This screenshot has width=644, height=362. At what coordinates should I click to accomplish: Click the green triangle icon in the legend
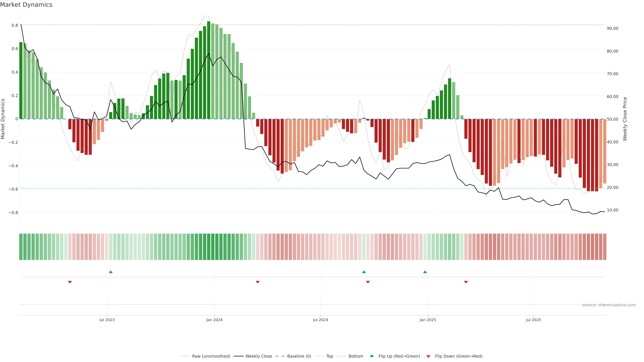tap(372, 356)
